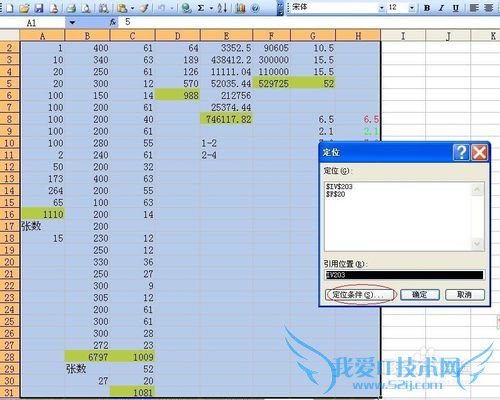The width and height of the screenshot is (500, 400).
Task: Open the Paste options dropdown arrow
Action: pyautogui.click(x=132, y=8)
